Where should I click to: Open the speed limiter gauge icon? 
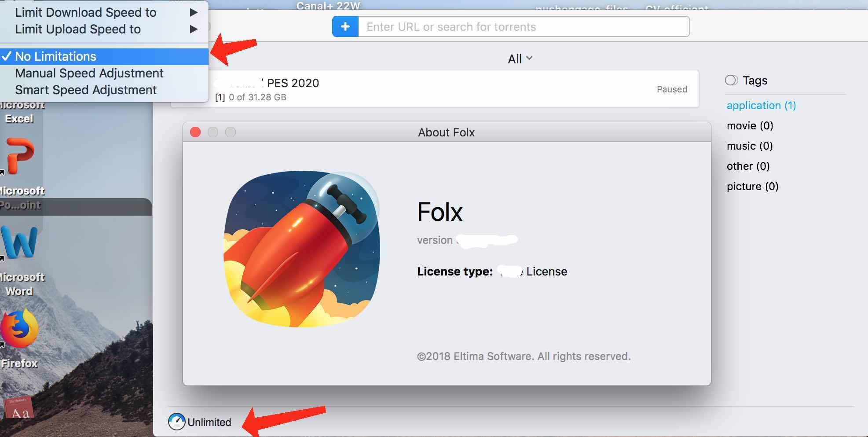pyautogui.click(x=176, y=422)
